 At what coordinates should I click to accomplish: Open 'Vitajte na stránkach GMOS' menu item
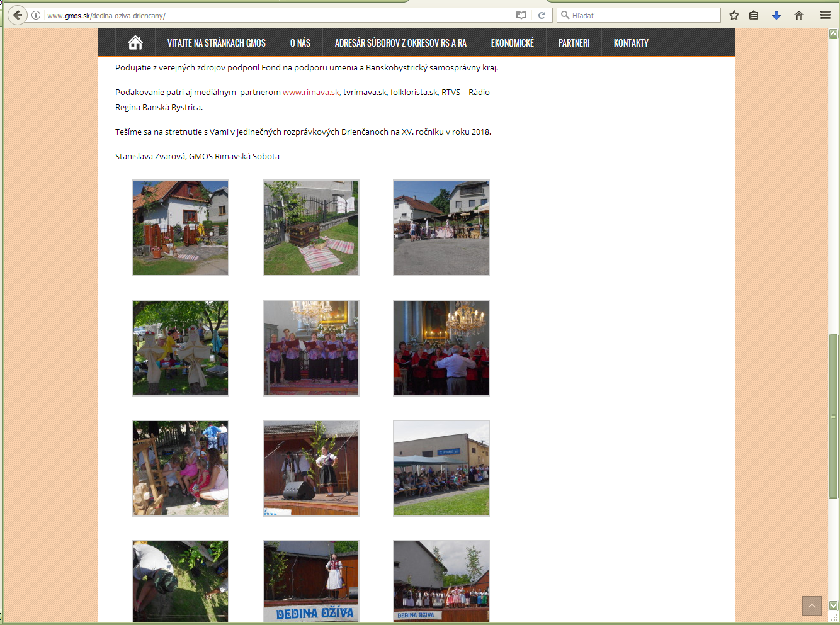coord(216,43)
